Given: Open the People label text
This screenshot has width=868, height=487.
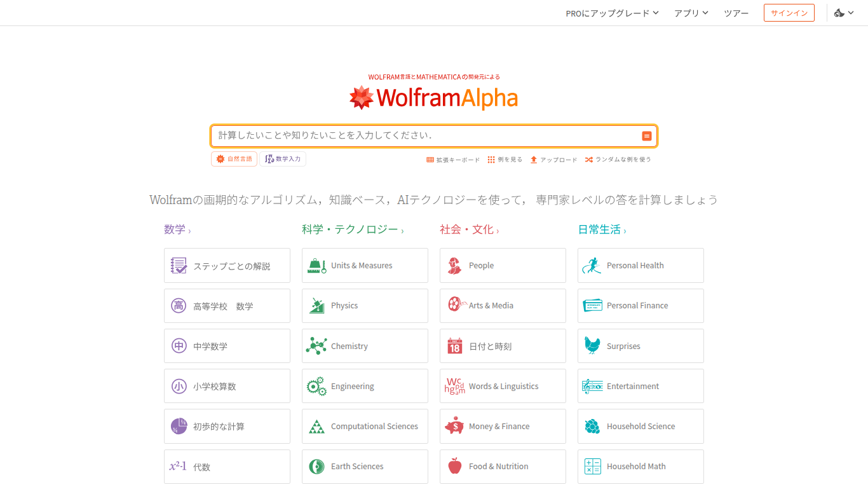Looking at the screenshot, I should pos(481,266).
